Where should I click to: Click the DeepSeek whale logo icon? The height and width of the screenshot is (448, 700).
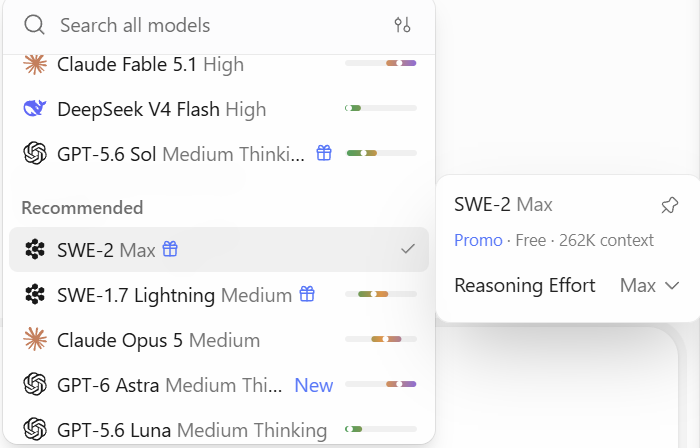pos(35,108)
